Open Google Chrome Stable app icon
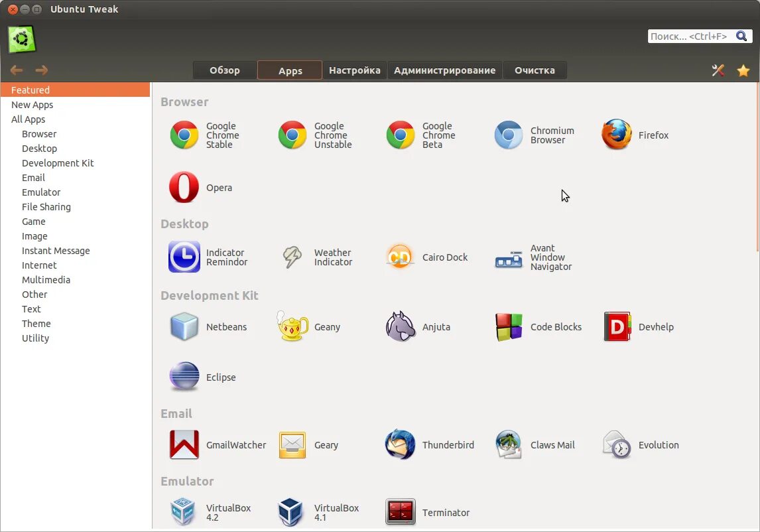This screenshot has width=760, height=532. click(x=184, y=135)
